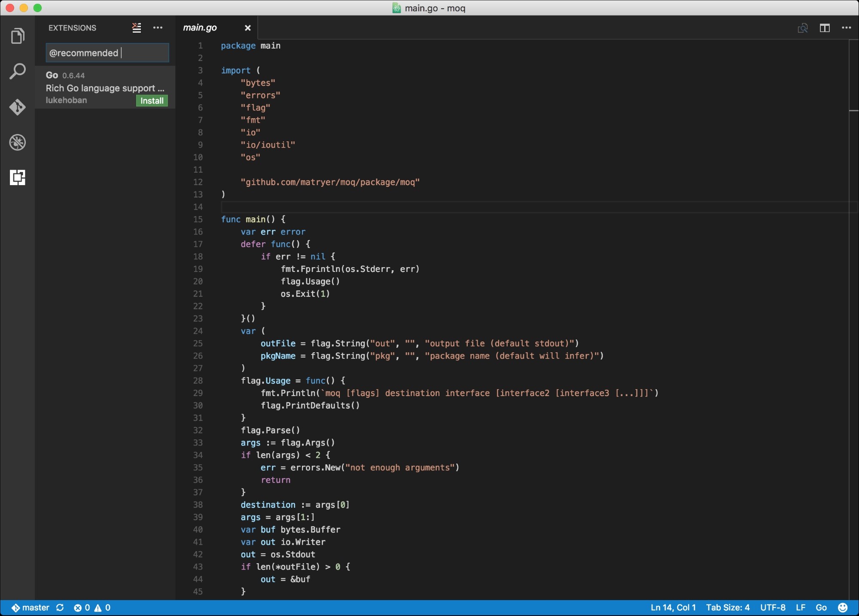
Task: Synchronize changes via the sync icon
Action: click(60, 607)
